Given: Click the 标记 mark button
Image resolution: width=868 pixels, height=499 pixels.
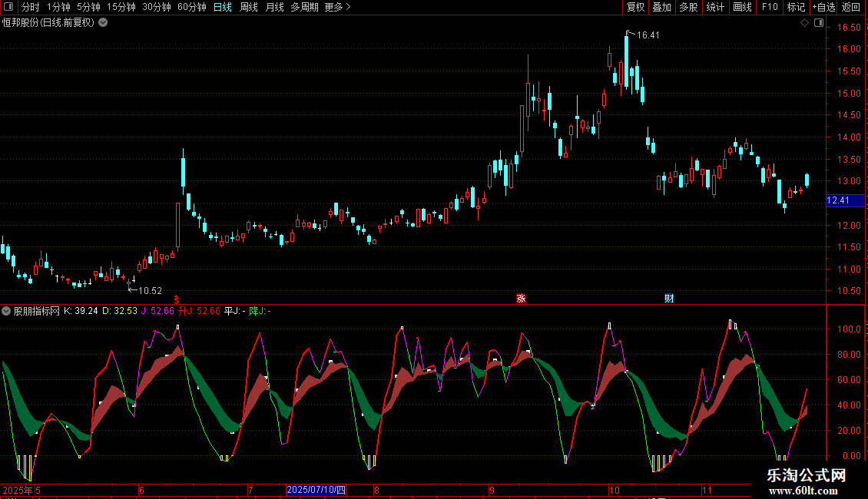Looking at the screenshot, I should pyautogui.click(x=796, y=7).
